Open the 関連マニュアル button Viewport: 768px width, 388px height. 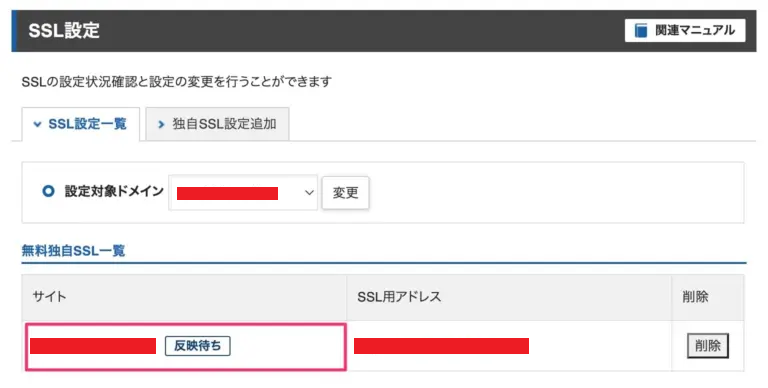685,30
